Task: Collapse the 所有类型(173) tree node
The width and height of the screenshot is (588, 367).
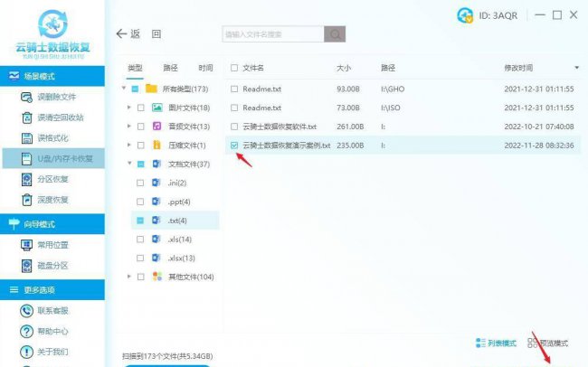Action: tap(124, 89)
